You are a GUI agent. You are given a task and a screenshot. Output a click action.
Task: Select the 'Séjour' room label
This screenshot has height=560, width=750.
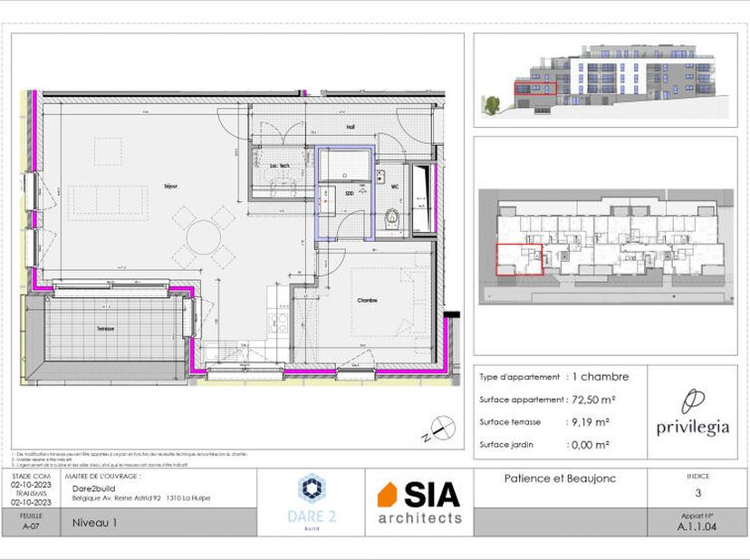[x=170, y=186]
